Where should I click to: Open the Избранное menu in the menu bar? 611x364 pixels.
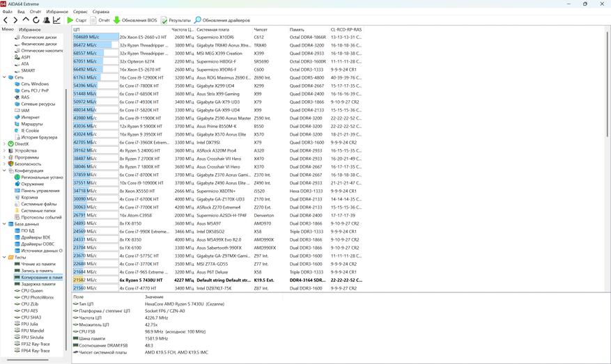pos(57,12)
